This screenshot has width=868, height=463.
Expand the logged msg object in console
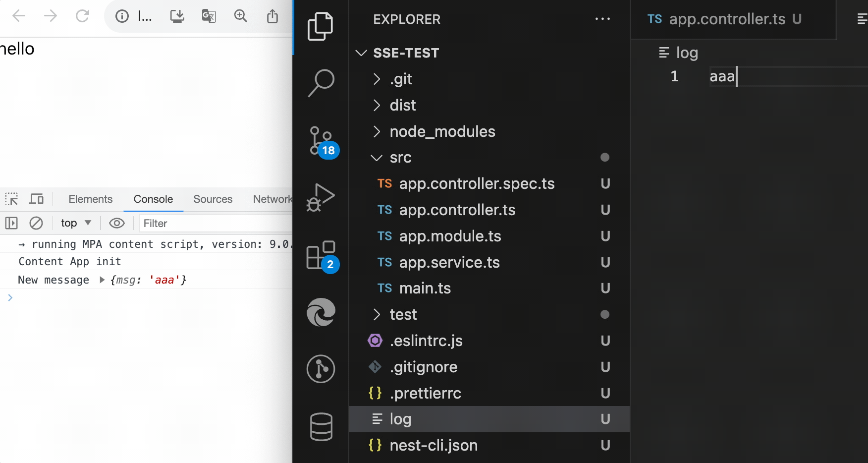coord(102,280)
